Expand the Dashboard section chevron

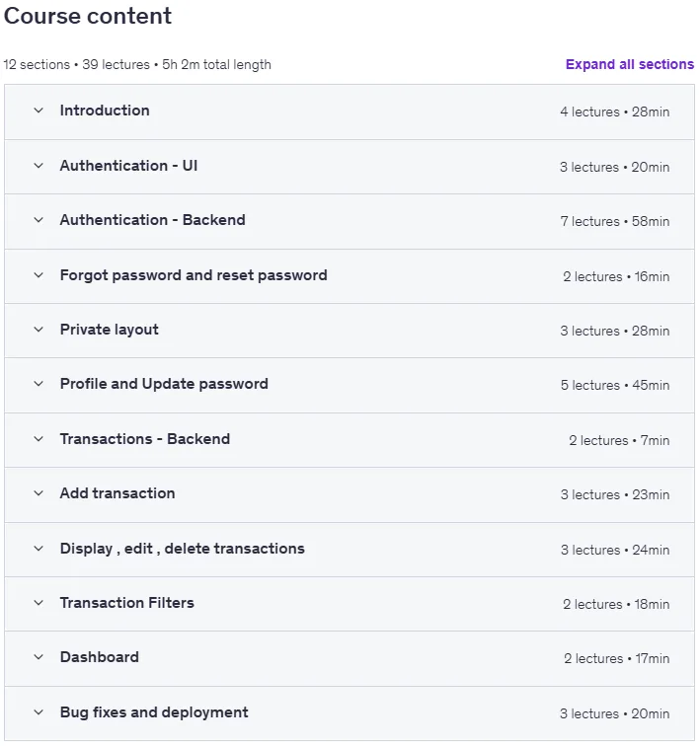39,657
